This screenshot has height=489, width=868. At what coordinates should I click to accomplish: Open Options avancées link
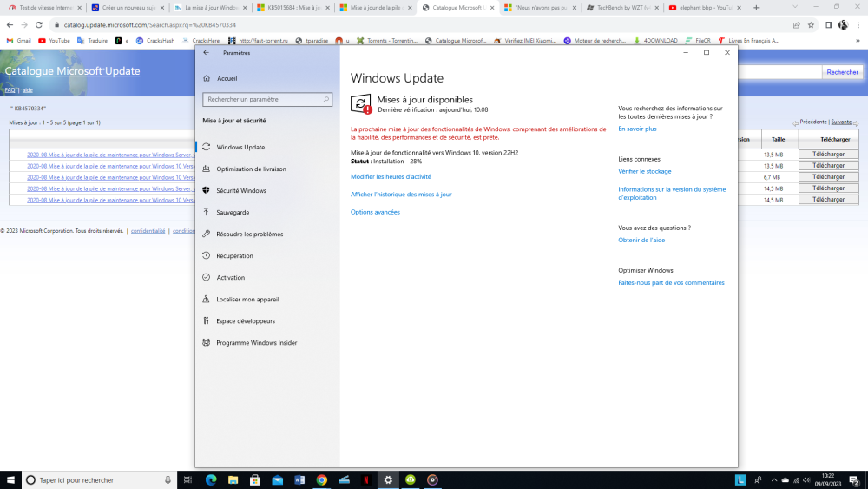tap(375, 212)
